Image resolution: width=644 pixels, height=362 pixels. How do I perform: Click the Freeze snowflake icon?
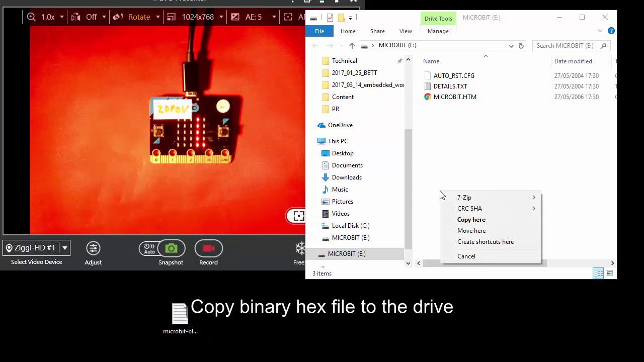(x=300, y=248)
